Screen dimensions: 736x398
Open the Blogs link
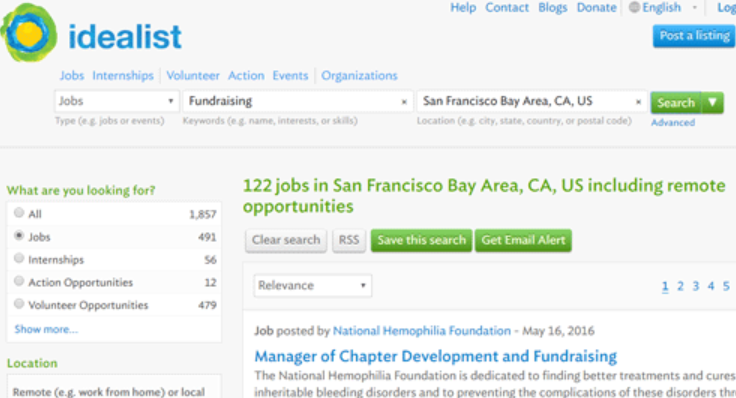(552, 8)
